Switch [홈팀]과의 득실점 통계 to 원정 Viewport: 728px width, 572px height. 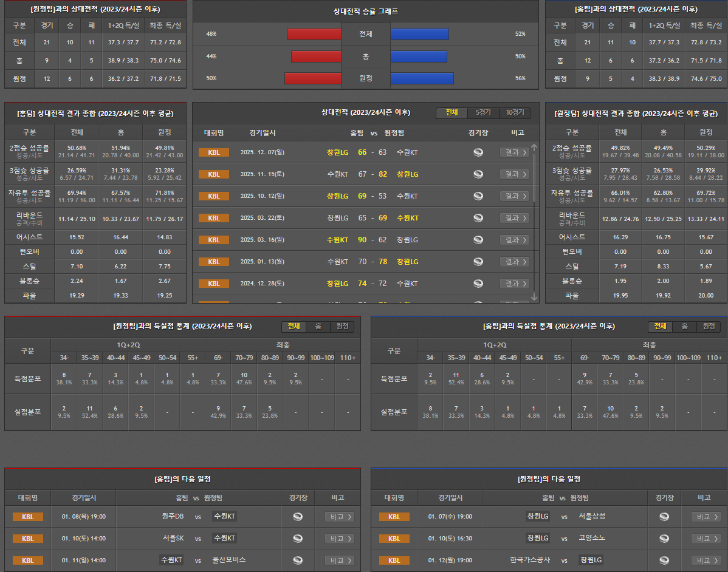(x=709, y=327)
